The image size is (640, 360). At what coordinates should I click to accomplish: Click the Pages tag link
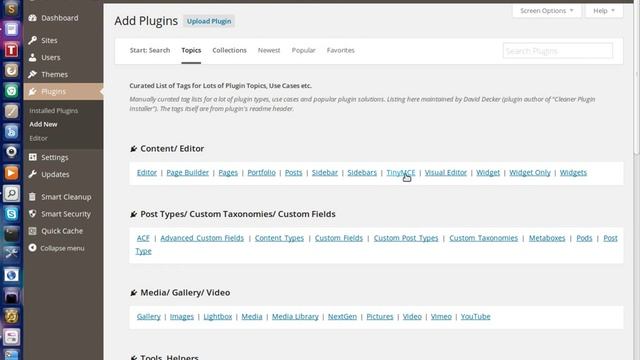(228, 172)
